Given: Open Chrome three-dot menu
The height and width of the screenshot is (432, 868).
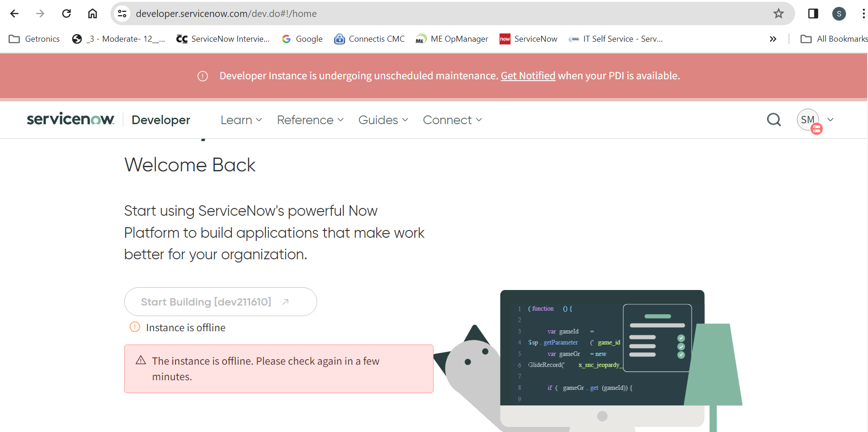Looking at the screenshot, I should 863,14.
